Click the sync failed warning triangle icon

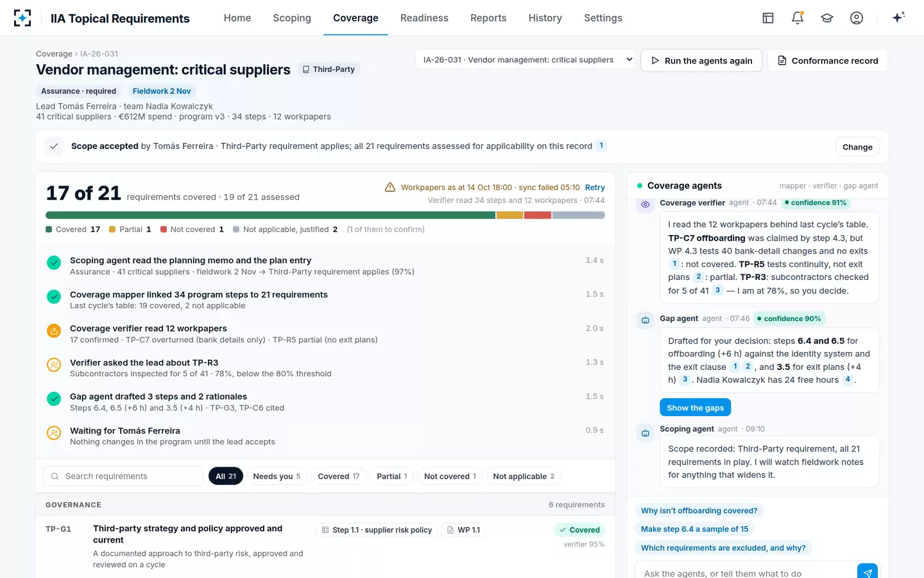(x=389, y=187)
